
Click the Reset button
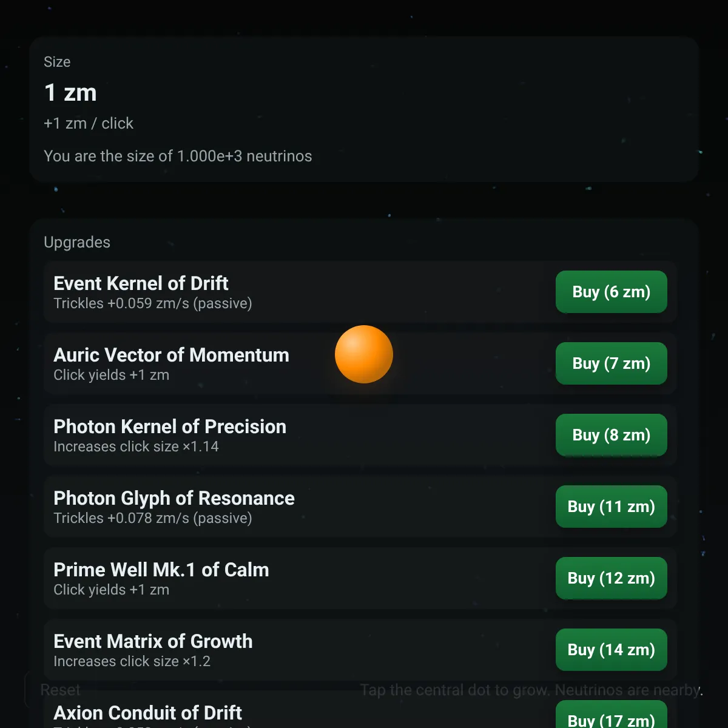pos(60,690)
